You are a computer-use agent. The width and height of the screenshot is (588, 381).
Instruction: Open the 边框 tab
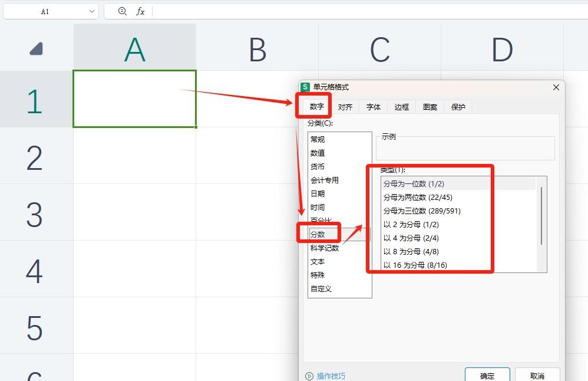(402, 107)
